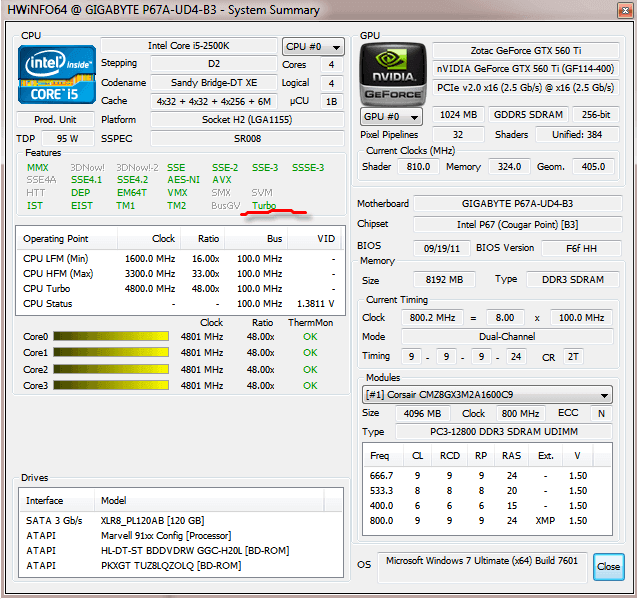Select the HL-DT-ST BDDVDRW GGC-H20L drive
The image size is (637, 599).
click(x=181, y=551)
